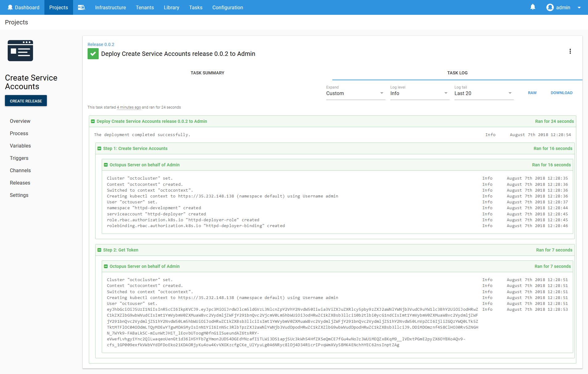Click the 4 minutes ago timestamp link
Image resolution: width=588 pixels, height=374 pixels.
point(129,107)
